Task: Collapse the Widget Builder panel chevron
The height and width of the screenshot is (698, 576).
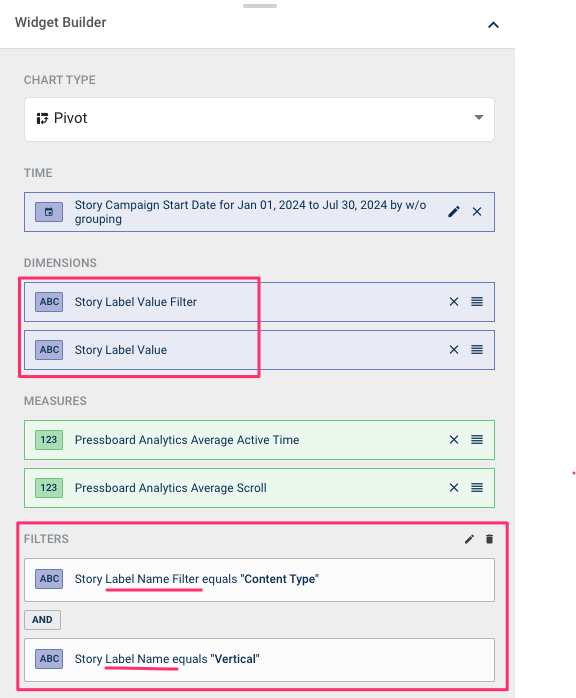Action: coord(493,25)
